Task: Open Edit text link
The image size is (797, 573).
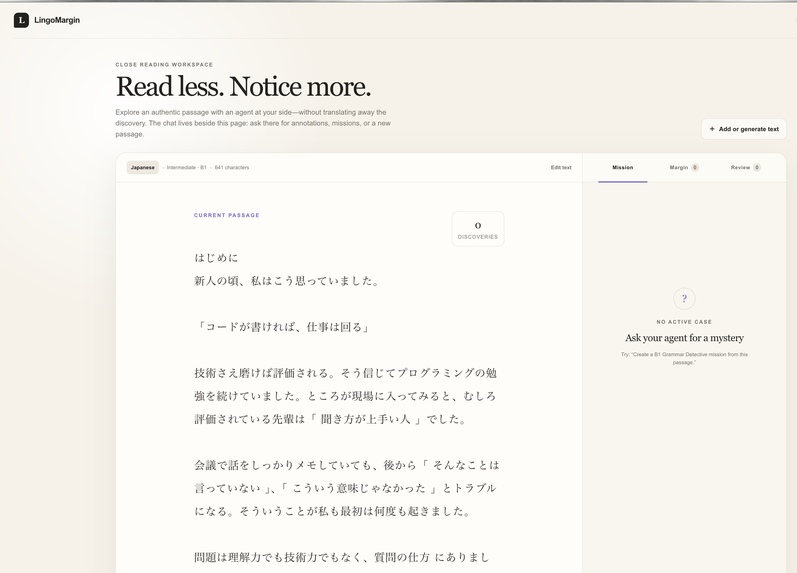Action: pos(561,167)
